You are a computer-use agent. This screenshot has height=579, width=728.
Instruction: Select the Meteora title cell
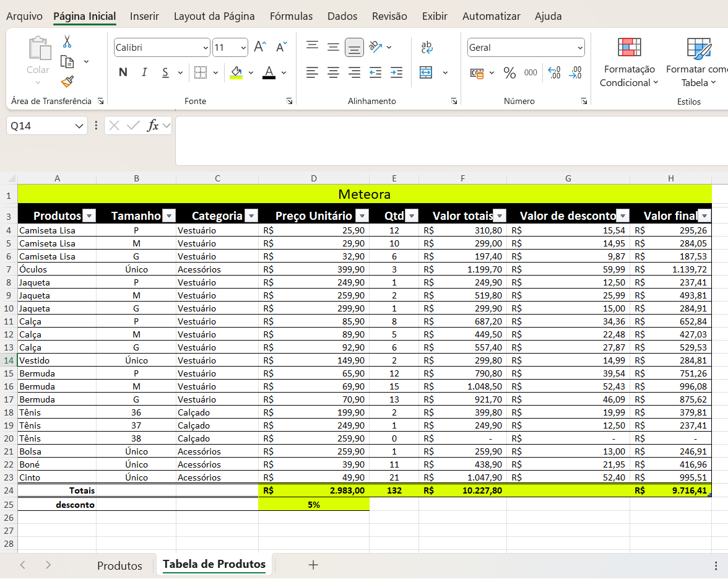pyautogui.click(x=365, y=194)
